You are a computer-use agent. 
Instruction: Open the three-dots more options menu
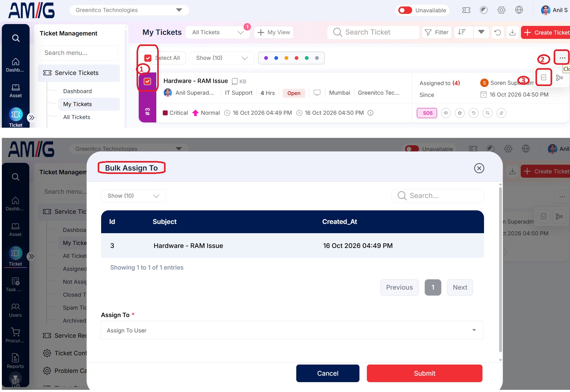(x=562, y=58)
